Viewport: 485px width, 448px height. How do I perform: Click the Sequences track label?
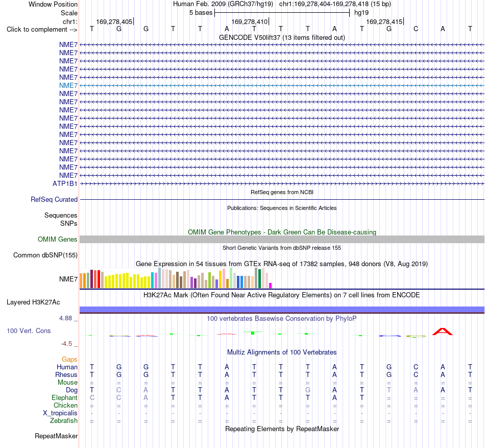click(61, 216)
